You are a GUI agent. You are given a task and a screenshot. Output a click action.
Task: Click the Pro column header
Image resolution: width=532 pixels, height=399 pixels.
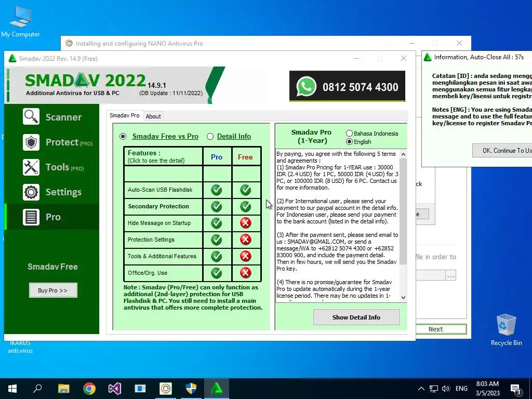pyautogui.click(x=217, y=157)
